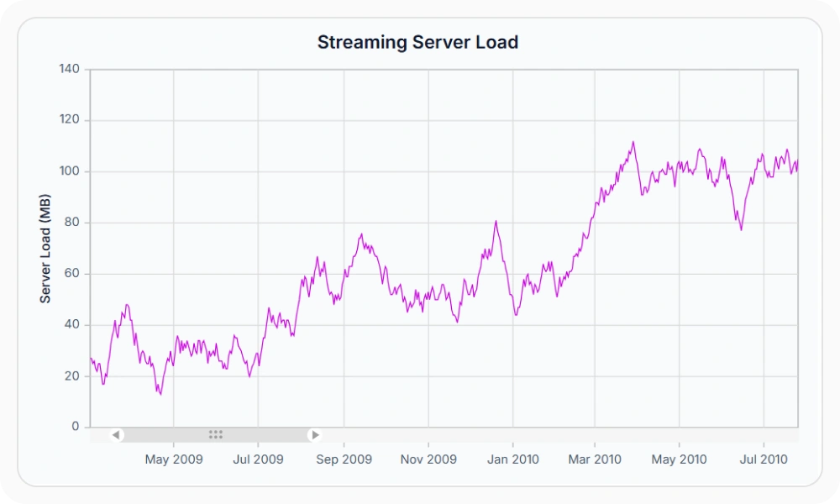840x504 pixels.
Task: Click the "0" y-axis value
Action: pyautogui.click(x=76, y=427)
